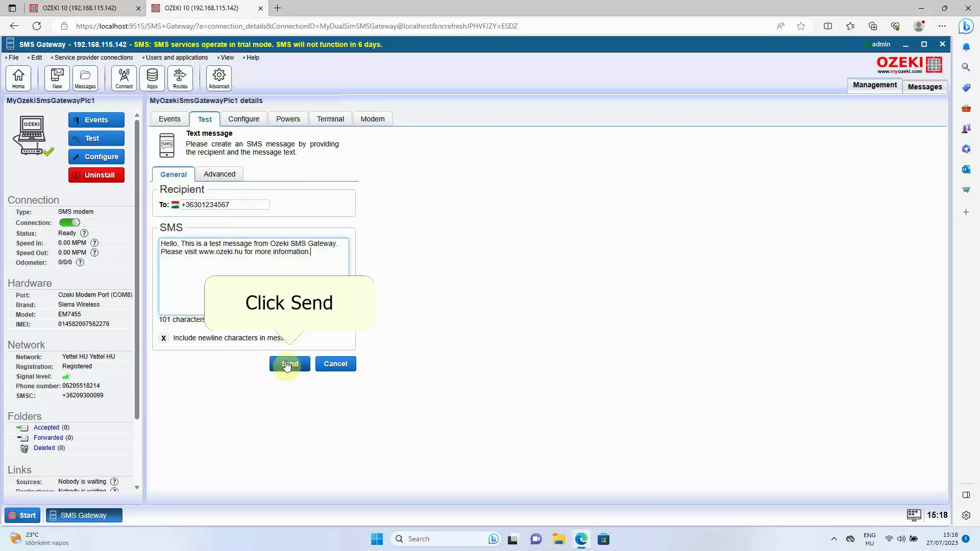Image resolution: width=980 pixels, height=551 pixels.
Task: Select the Users and applications menu
Action: pyautogui.click(x=176, y=57)
